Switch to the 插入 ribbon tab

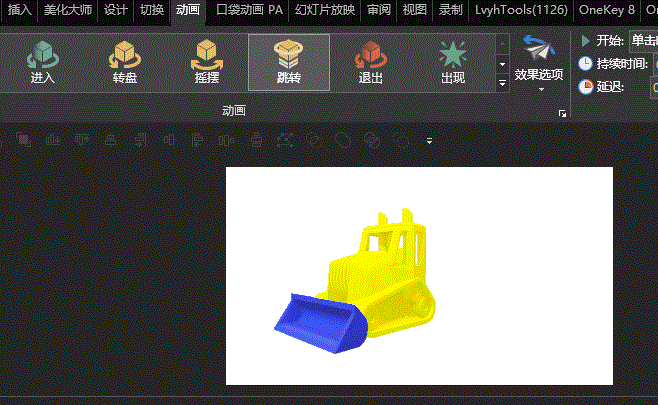[x=20, y=11]
